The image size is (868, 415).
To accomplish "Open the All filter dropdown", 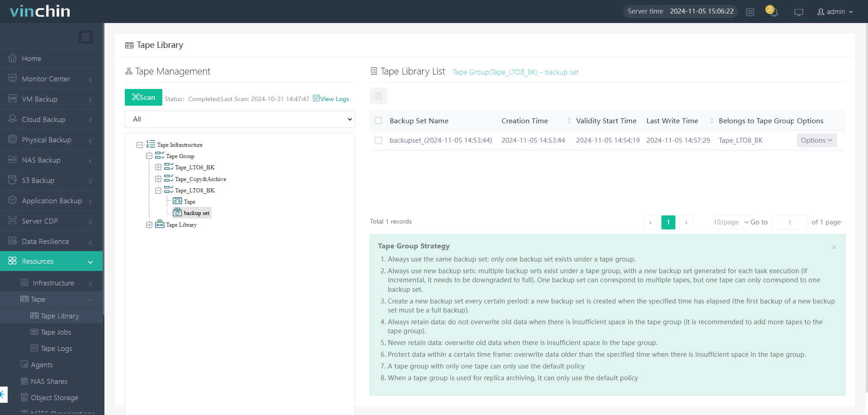I will (x=240, y=119).
